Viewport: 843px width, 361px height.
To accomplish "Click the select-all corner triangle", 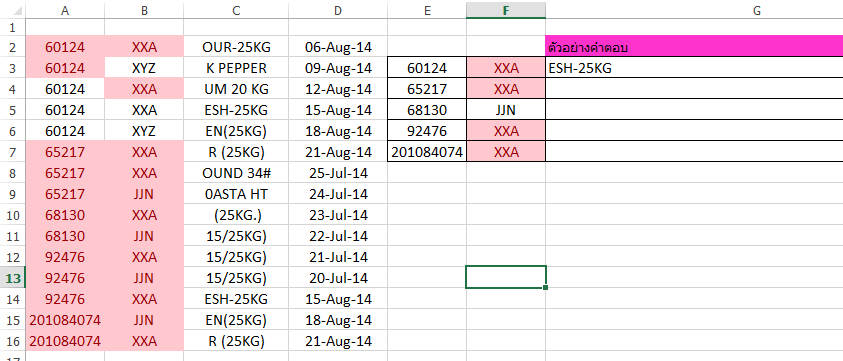I will pos(12,10).
